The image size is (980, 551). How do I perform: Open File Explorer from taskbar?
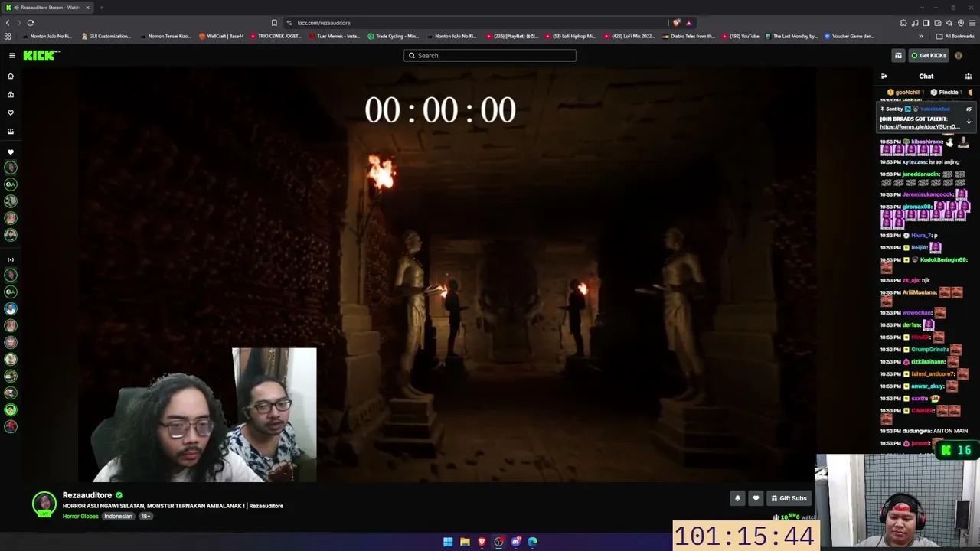click(x=465, y=542)
